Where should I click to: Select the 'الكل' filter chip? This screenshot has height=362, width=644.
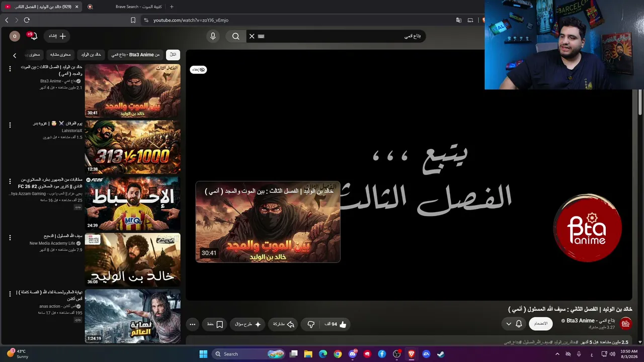(173, 55)
